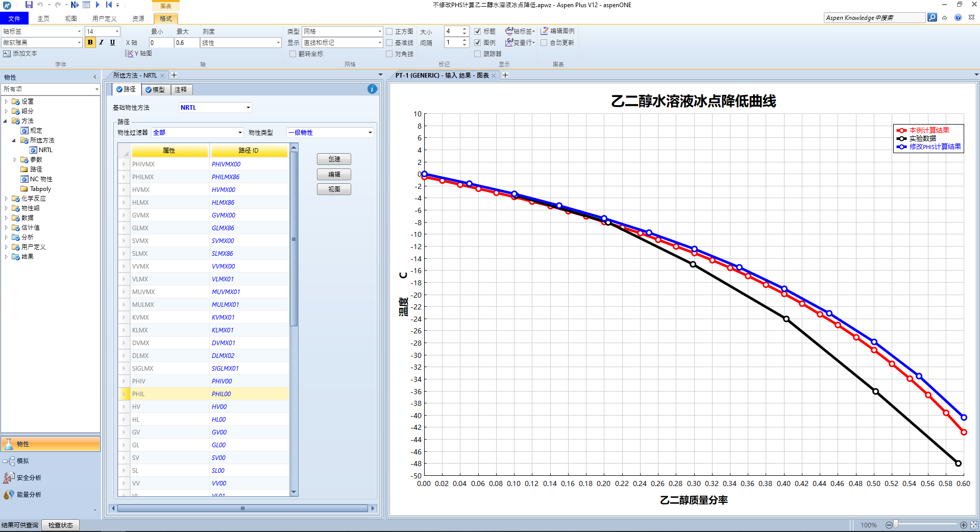
Task: Collapse the ribbon with the up chevron
Action: click(x=945, y=17)
